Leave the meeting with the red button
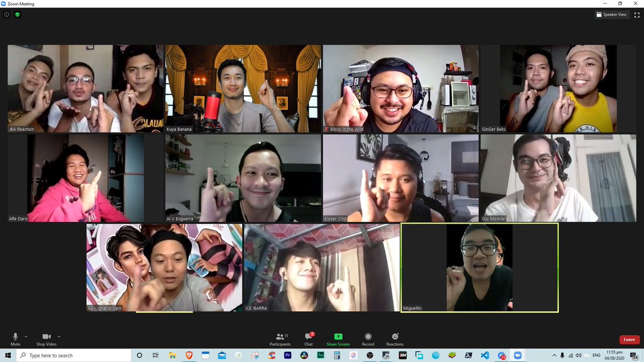Viewport: 644px width, 362px height. click(628, 339)
